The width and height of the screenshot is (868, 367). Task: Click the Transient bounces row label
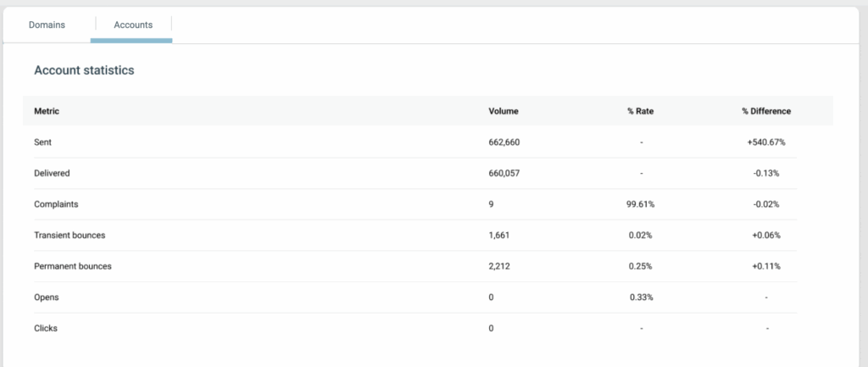pyautogui.click(x=70, y=235)
